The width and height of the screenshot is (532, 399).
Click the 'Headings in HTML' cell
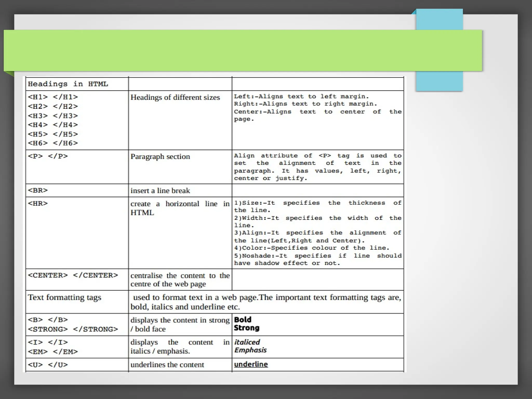[x=68, y=84]
